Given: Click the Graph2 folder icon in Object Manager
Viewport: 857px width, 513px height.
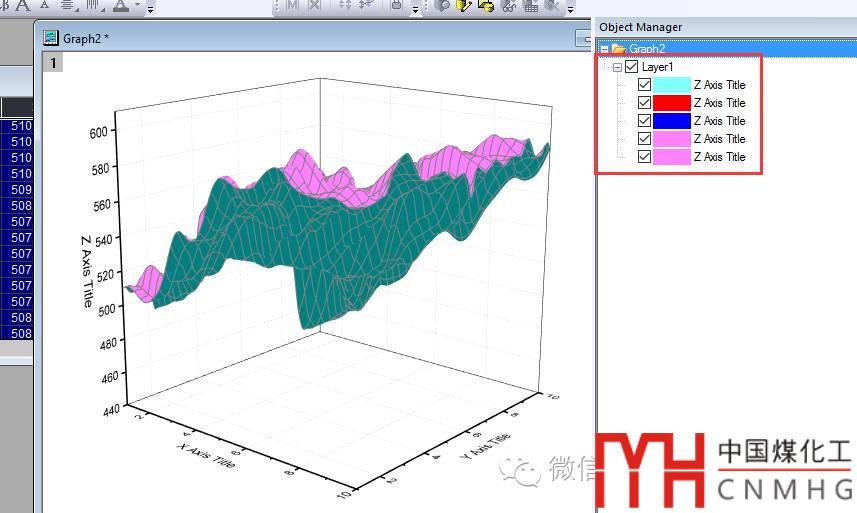Looking at the screenshot, I should point(618,48).
